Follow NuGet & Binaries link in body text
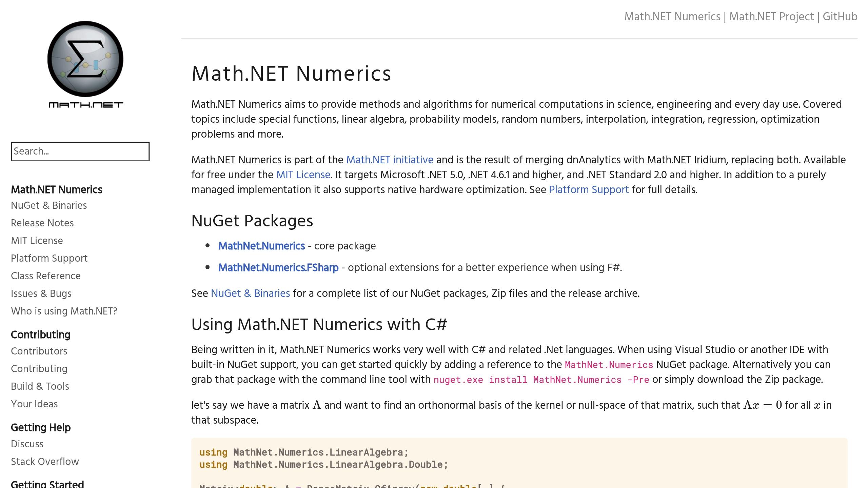Screen dimensions: 868x488 [x=250, y=293]
